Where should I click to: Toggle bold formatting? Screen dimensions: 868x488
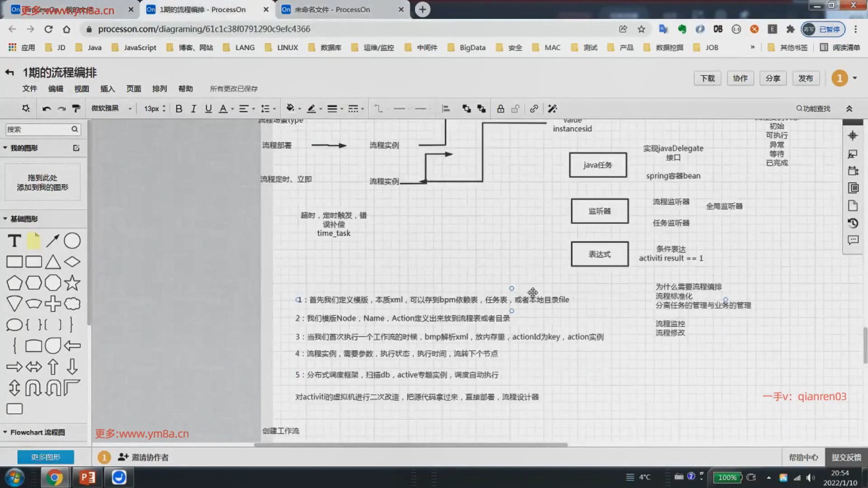tap(179, 108)
